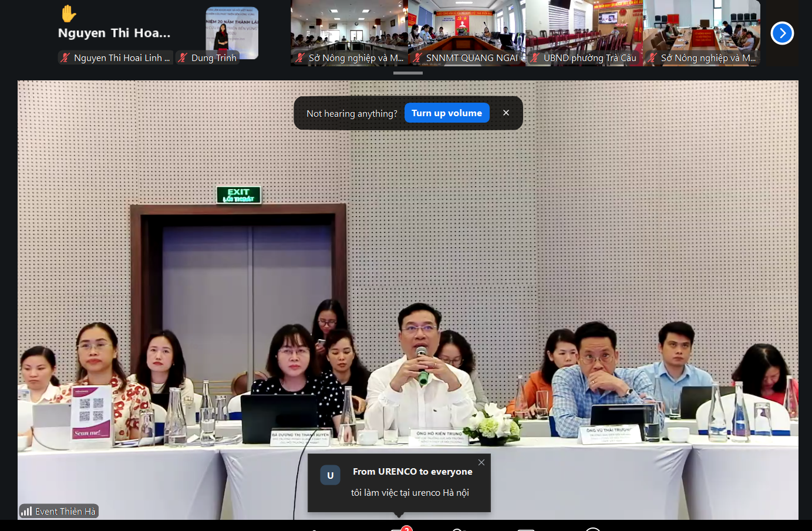Show next page of participant video thumbnails
The image size is (812, 531).
782,33
